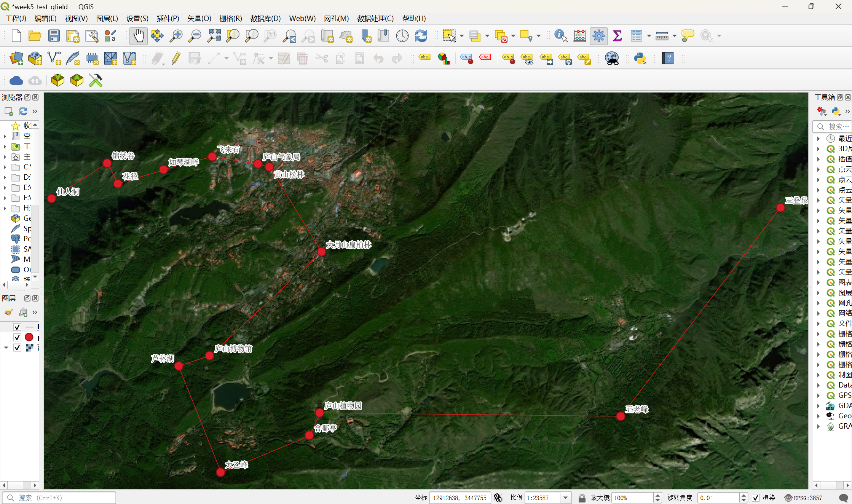Click the coordinate input field
Viewport: 852px width, 504px height.
460,498
